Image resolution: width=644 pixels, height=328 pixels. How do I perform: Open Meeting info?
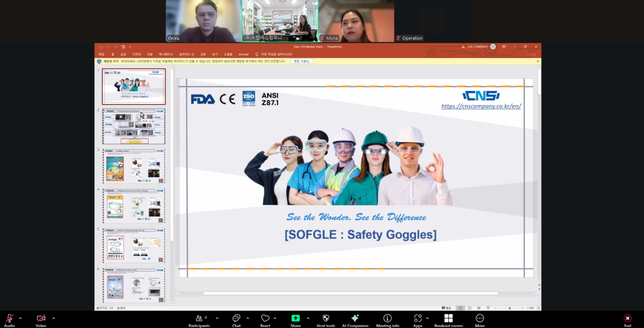[387, 319]
